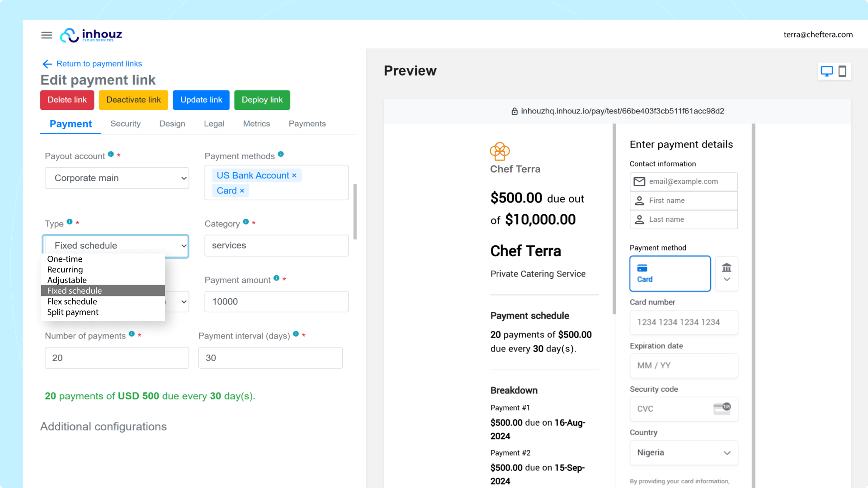Viewport: 868px width, 488px height.
Task: Click the Payment interval info tooltip
Action: tap(296, 333)
